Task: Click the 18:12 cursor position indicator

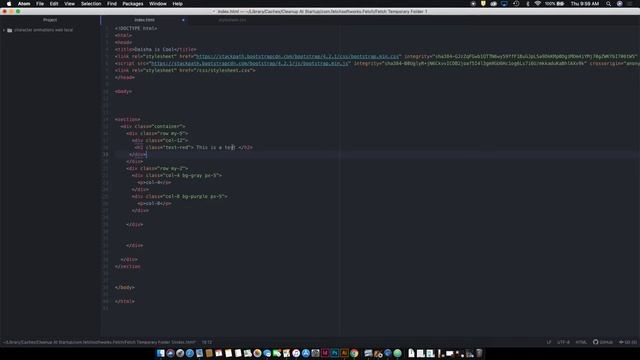Action: point(207,342)
